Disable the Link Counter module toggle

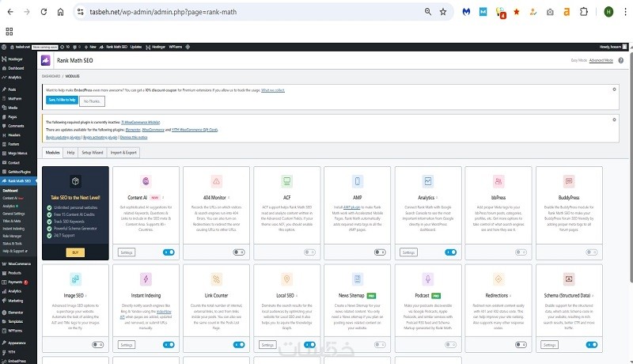(x=239, y=345)
